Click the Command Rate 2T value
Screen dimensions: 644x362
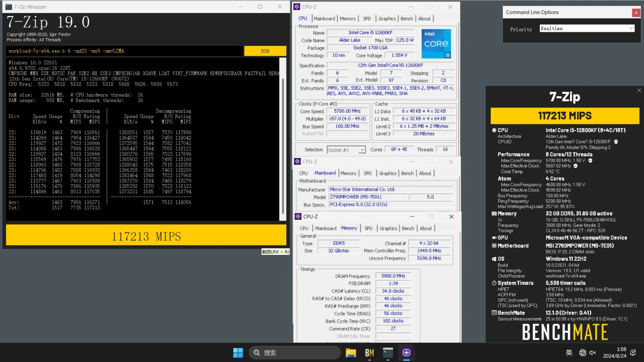click(393, 328)
